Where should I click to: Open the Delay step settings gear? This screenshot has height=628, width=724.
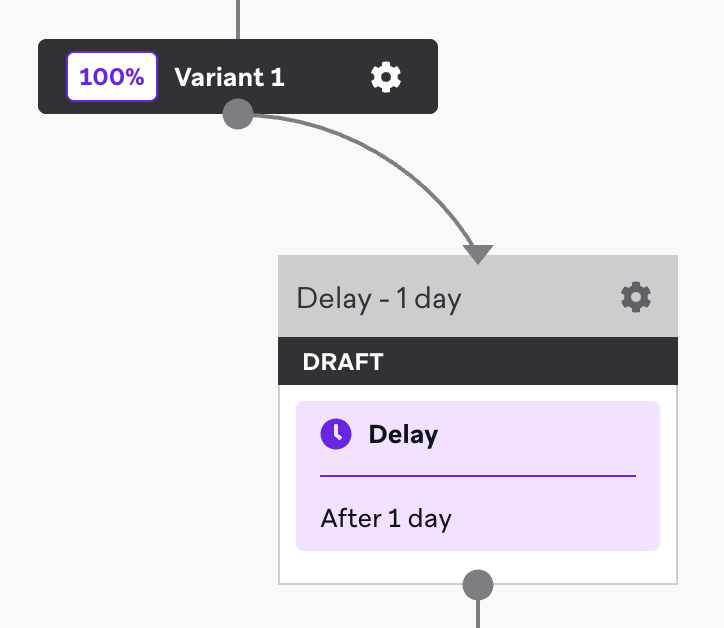click(x=636, y=297)
